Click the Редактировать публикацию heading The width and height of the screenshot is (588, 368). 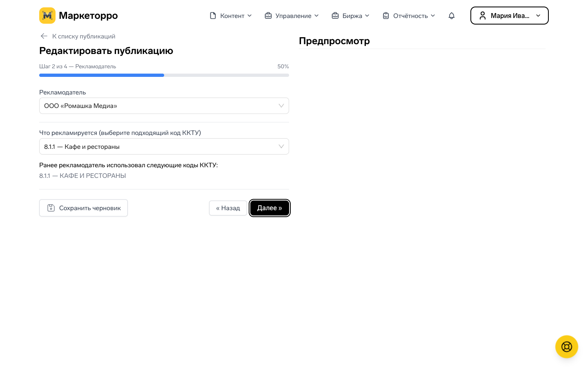(106, 51)
